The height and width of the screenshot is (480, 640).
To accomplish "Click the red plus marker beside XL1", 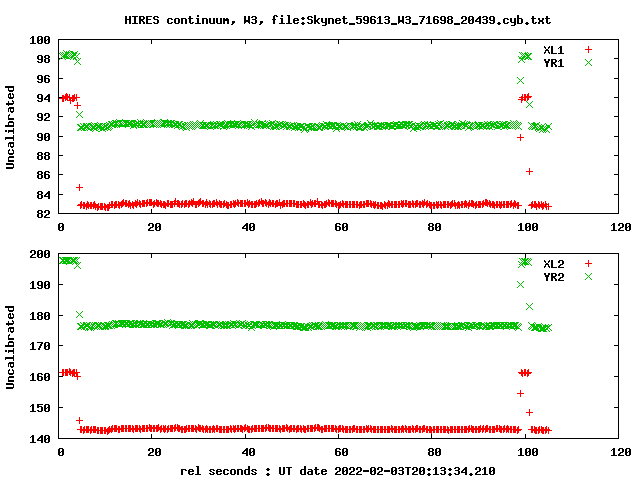I will (x=588, y=50).
